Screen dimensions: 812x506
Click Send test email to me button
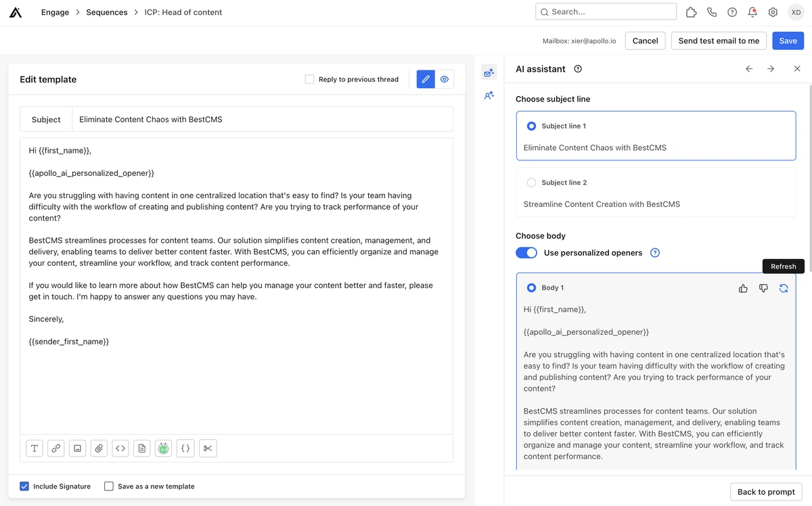pyautogui.click(x=719, y=41)
